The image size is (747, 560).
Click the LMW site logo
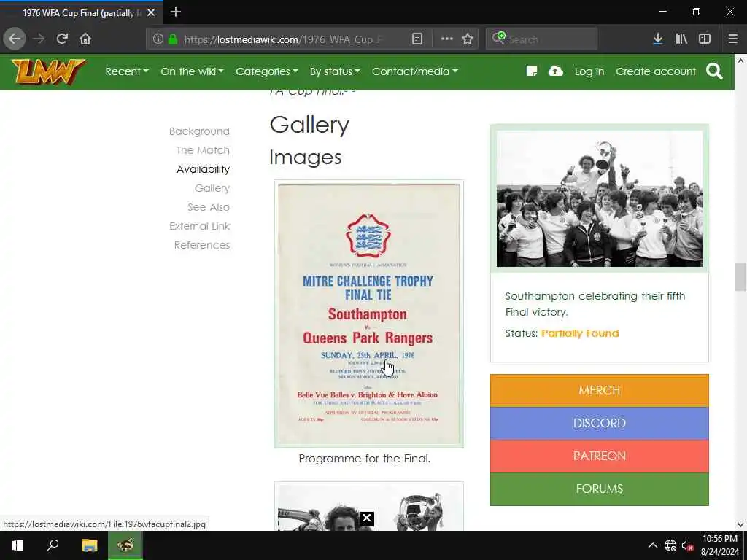coord(49,71)
